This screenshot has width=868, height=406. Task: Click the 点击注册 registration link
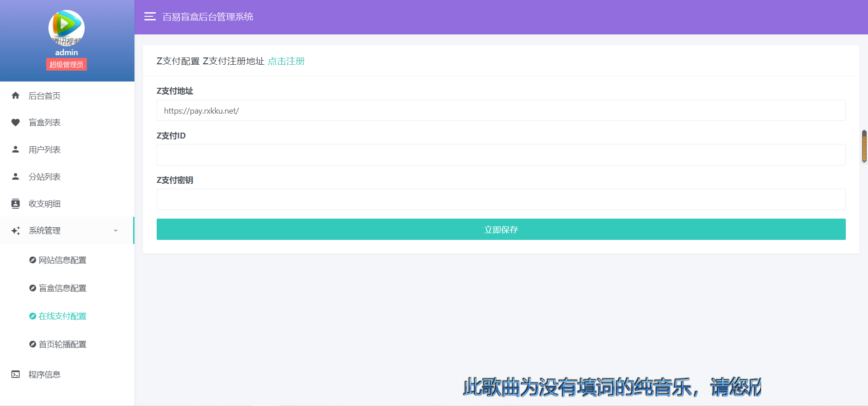[286, 61]
